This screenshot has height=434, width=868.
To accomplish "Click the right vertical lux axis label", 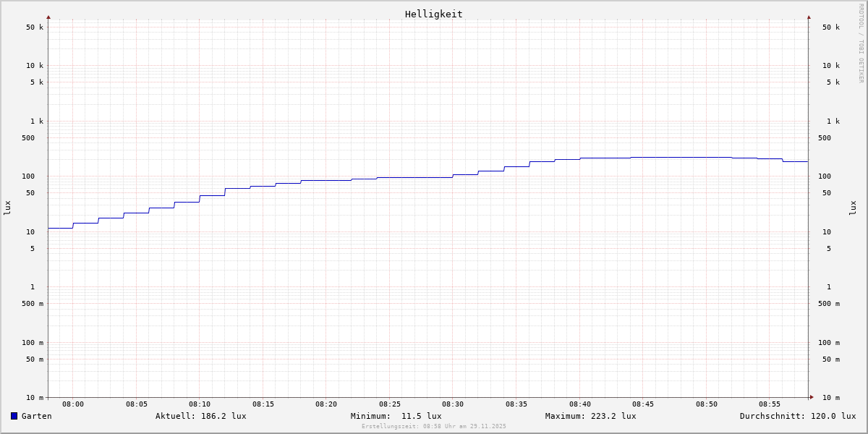I will (x=853, y=208).
